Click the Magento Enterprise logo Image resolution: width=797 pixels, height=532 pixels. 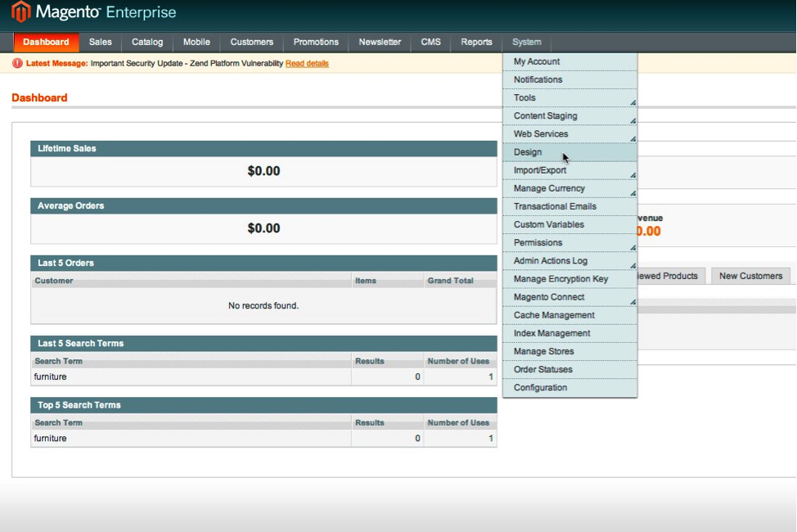click(93, 11)
